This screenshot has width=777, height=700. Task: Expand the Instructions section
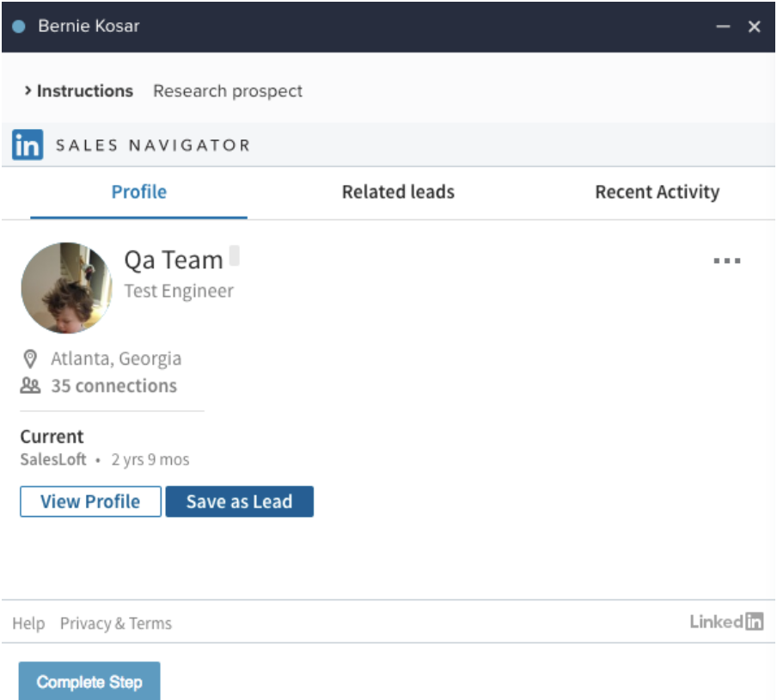(83, 90)
